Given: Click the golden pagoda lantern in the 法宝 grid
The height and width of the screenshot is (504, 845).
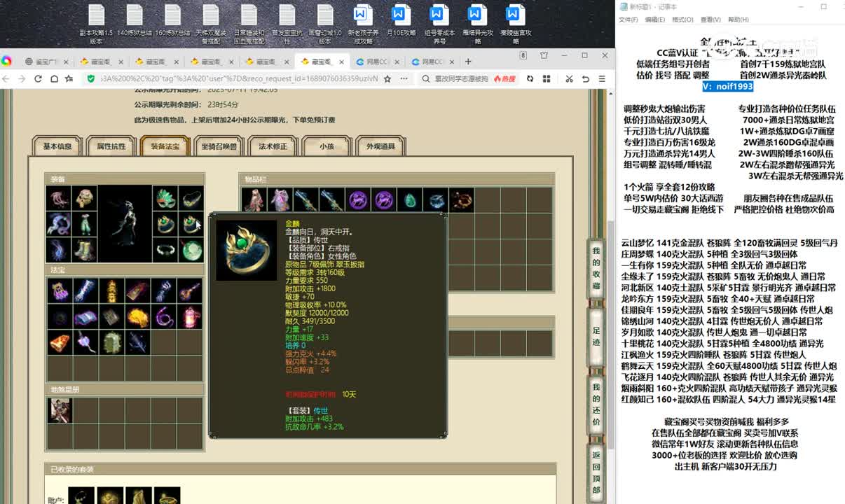Looking at the screenshot, I should point(112,290).
